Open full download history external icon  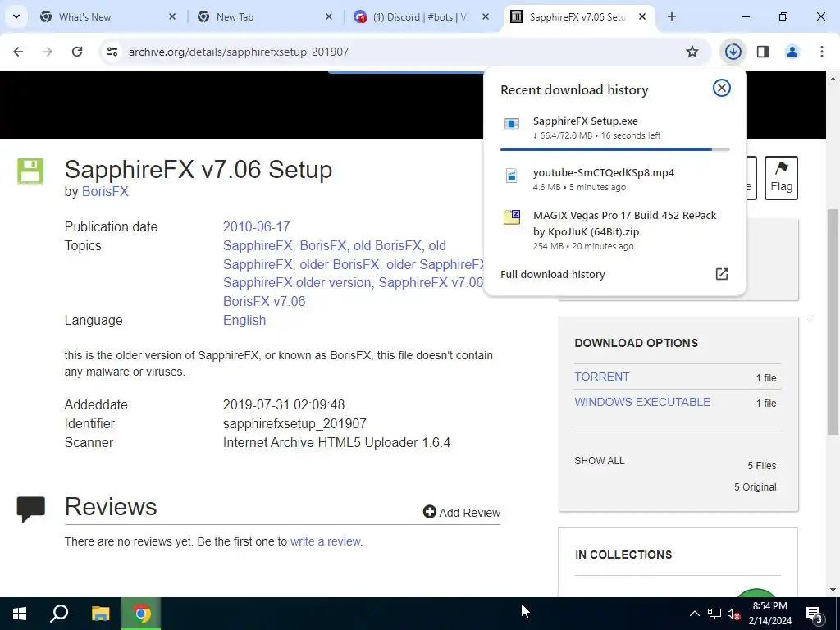(x=722, y=274)
